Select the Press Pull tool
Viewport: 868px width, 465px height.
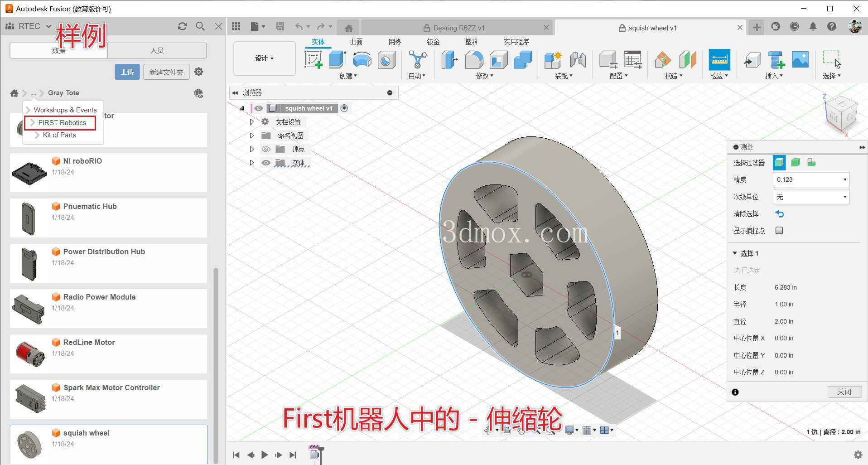pos(449,60)
